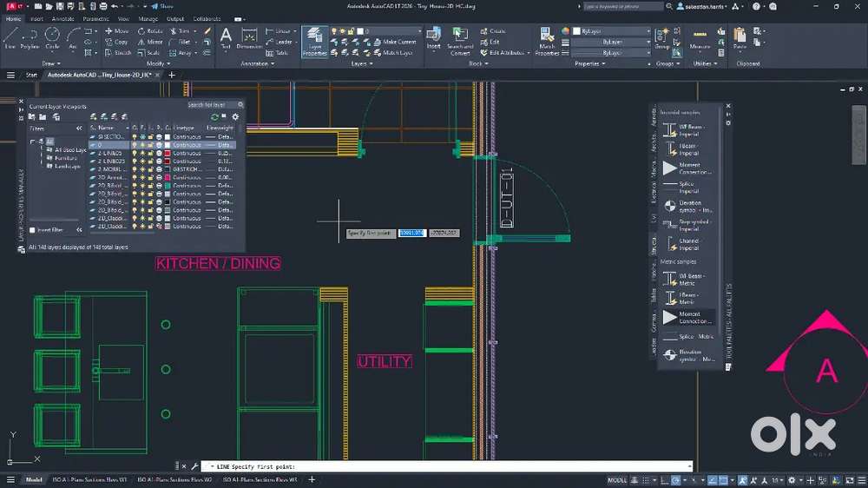
Task: Open Layer Properties from the ribbon
Action: [x=314, y=40]
